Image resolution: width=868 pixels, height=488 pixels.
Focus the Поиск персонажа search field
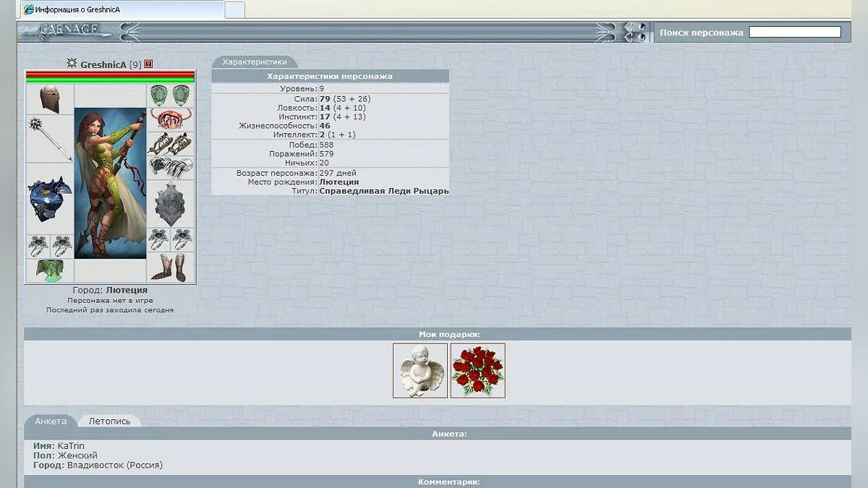pyautogui.click(x=795, y=32)
